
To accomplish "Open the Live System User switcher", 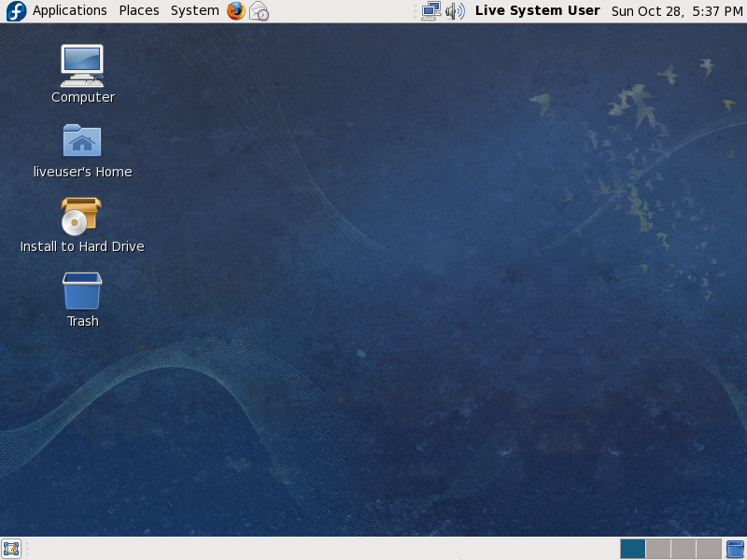I will pos(537,11).
